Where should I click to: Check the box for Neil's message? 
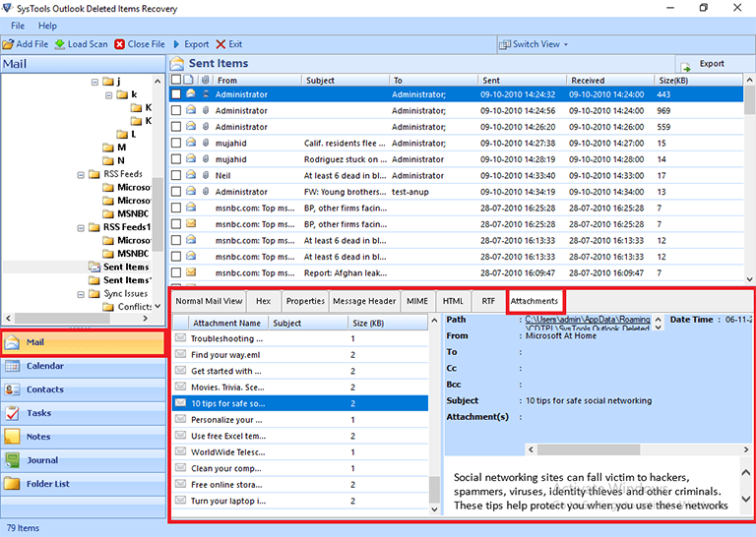[x=176, y=175]
